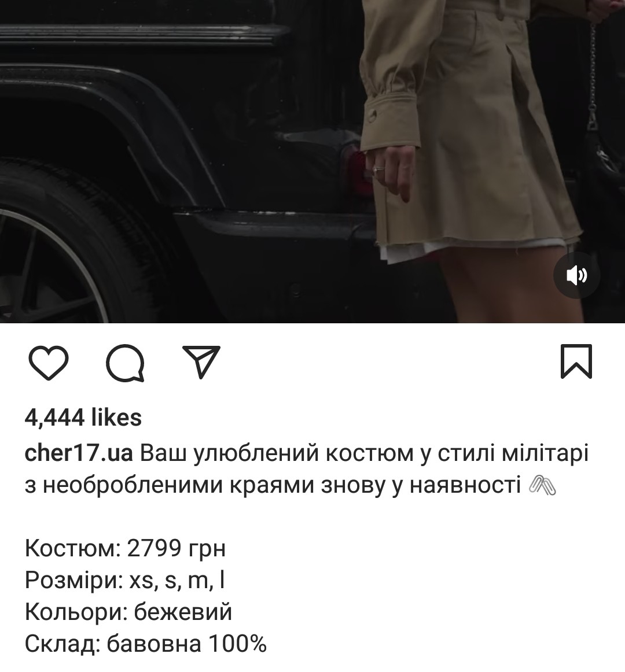Click the hand wearing a ring in the video
Image resolution: width=625 pixels, height=672 pixels.
[391, 171]
